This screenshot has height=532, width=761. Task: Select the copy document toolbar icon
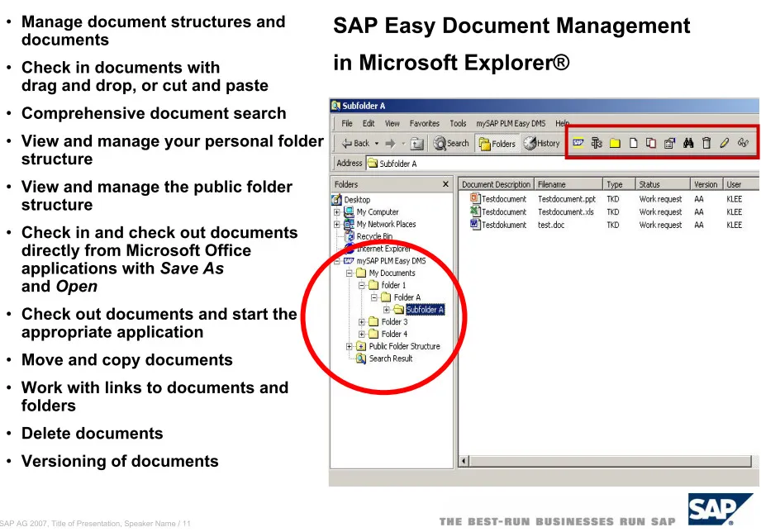point(651,142)
